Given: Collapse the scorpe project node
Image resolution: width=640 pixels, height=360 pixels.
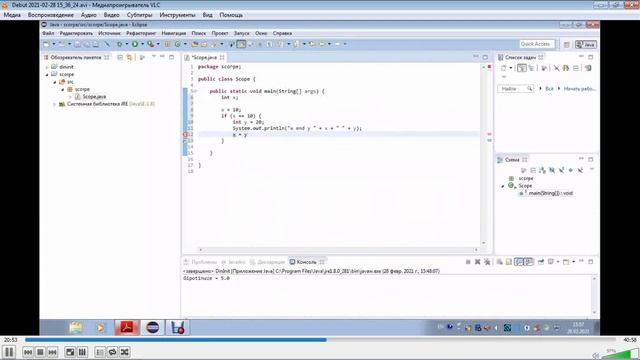Looking at the screenshot, I should tap(47, 74).
